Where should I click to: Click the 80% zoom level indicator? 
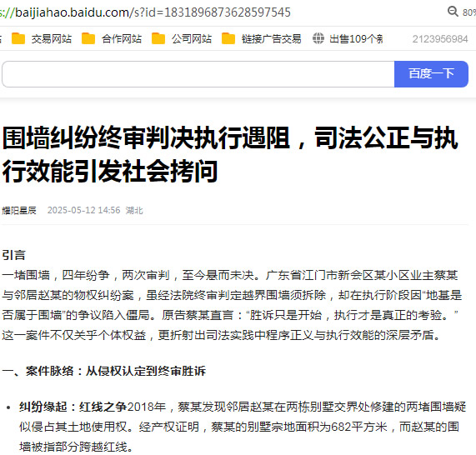click(x=469, y=12)
